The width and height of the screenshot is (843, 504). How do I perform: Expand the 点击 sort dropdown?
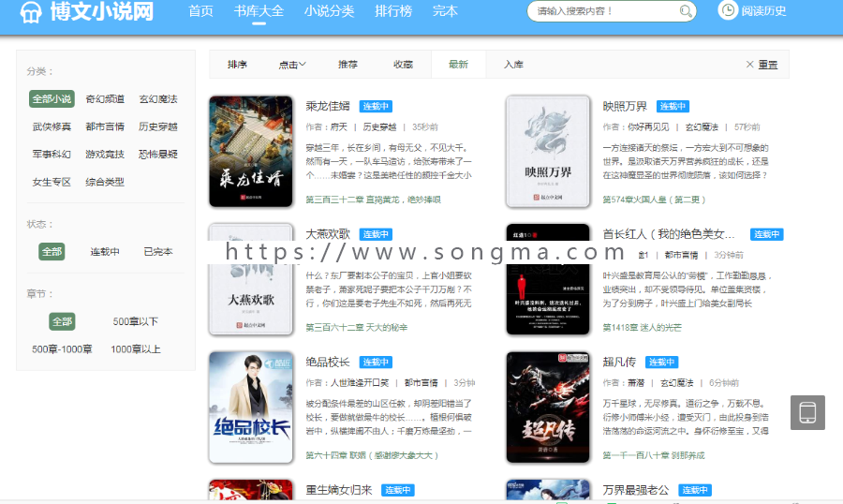(x=292, y=65)
